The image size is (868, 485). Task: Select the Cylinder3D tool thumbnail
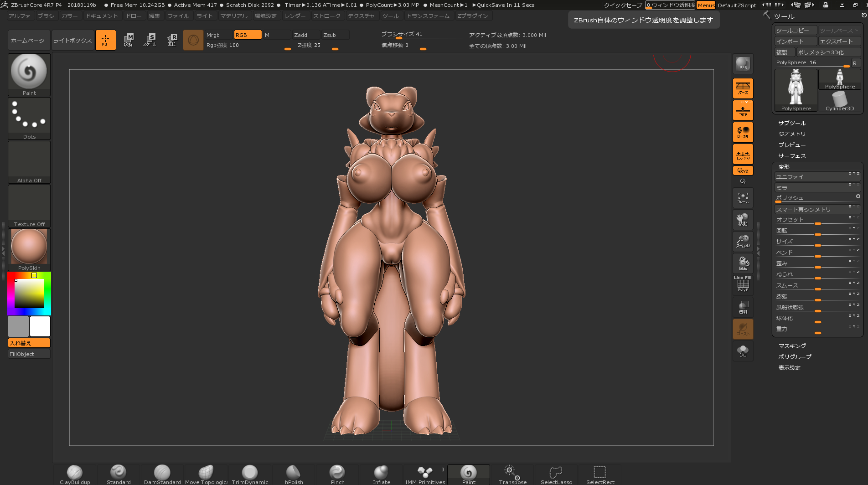[x=839, y=101]
